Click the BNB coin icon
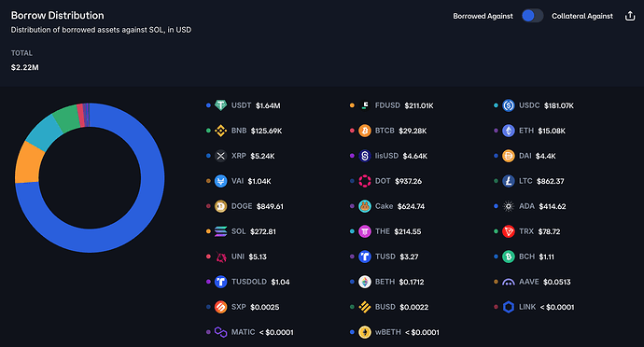This screenshot has width=644, height=347. point(220,131)
